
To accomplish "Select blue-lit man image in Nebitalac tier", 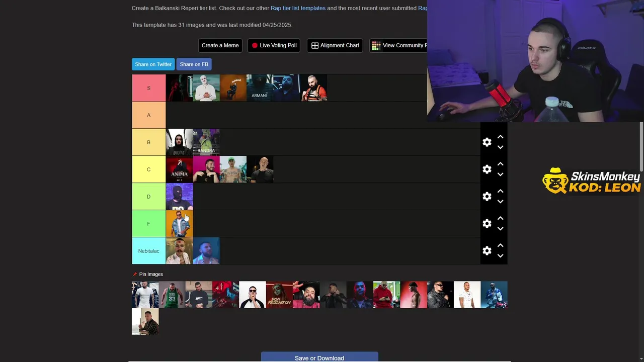I will pos(206,251).
